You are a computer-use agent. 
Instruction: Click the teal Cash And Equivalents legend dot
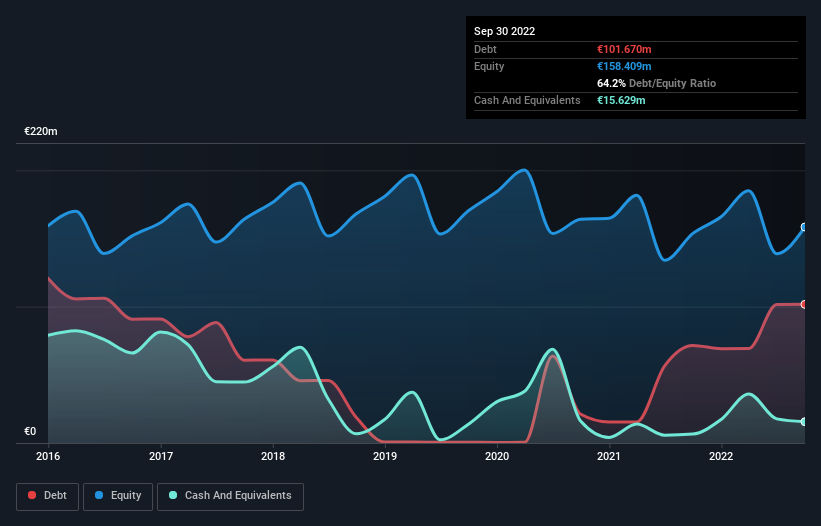pos(173,495)
